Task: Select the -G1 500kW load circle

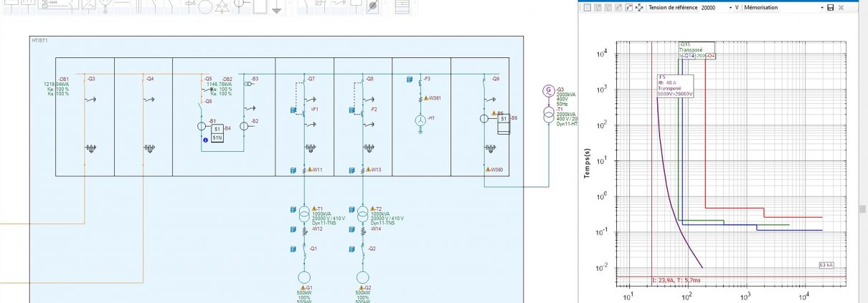Action: (x=304, y=278)
